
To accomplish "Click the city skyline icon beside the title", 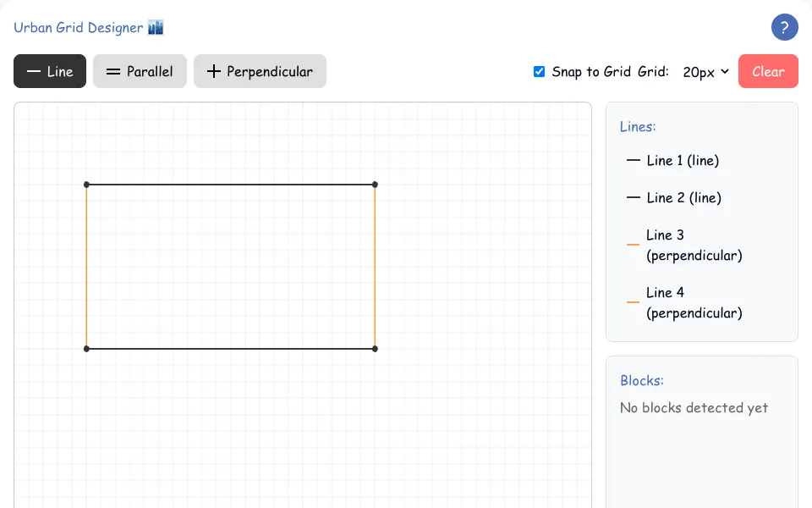I will [156, 27].
